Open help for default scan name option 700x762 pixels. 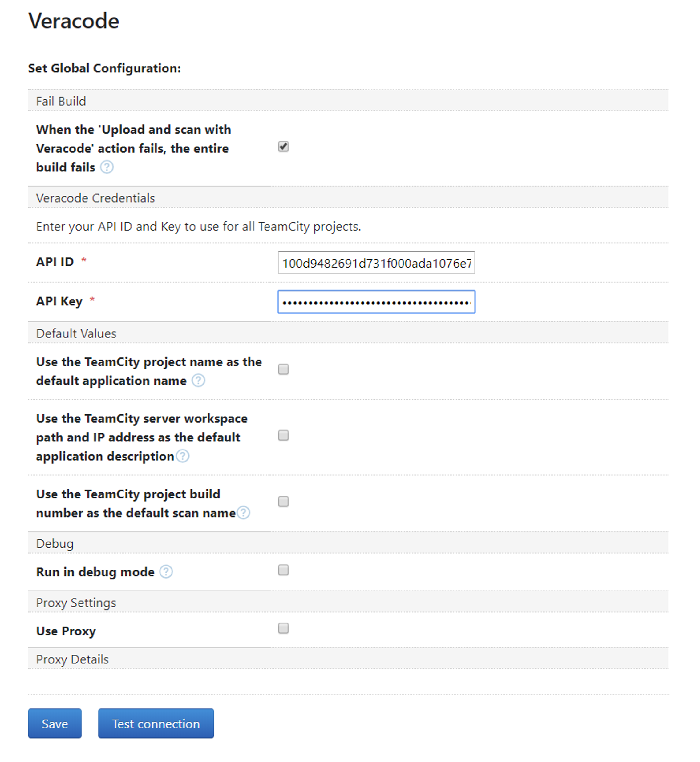(244, 513)
